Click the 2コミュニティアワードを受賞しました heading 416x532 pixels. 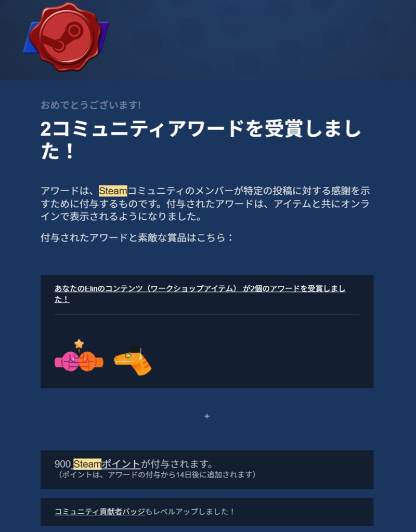(200, 140)
